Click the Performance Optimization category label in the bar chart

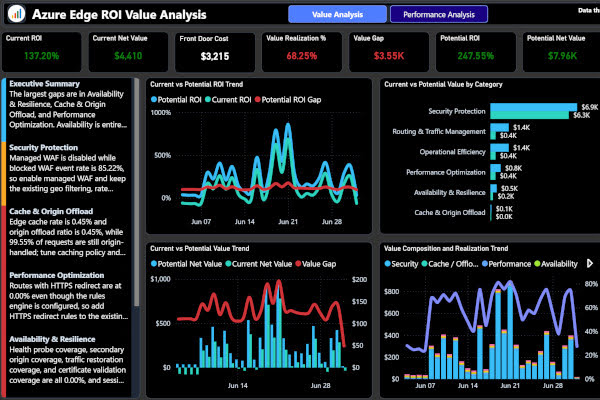(446, 172)
